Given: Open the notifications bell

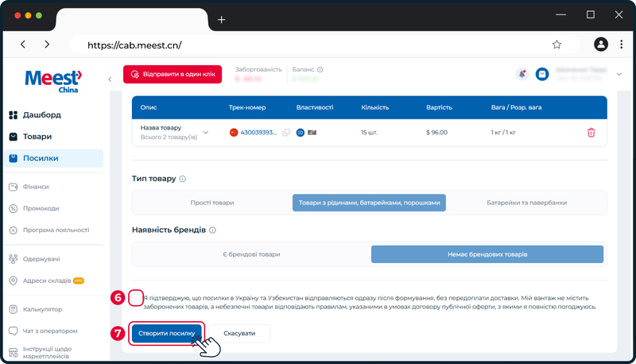Looking at the screenshot, I should pos(522,74).
